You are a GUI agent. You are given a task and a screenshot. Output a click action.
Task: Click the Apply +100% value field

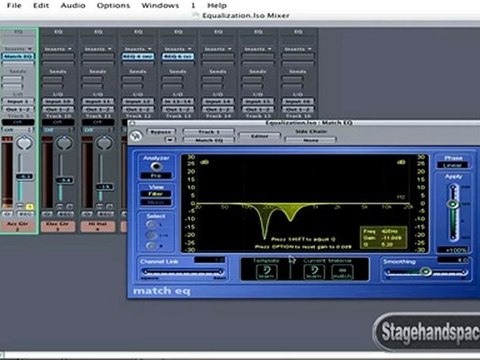pos(453,250)
